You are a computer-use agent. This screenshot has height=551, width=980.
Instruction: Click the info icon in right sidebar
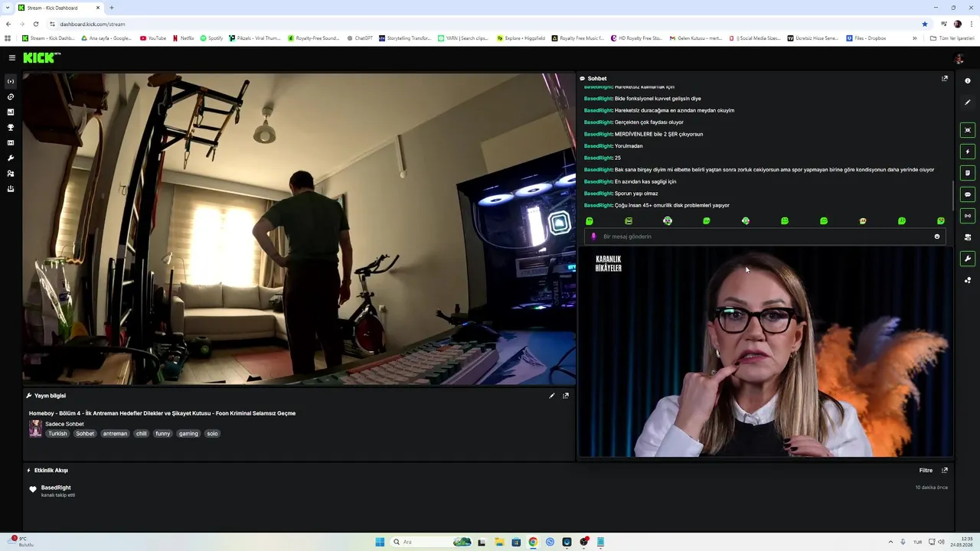(968, 80)
